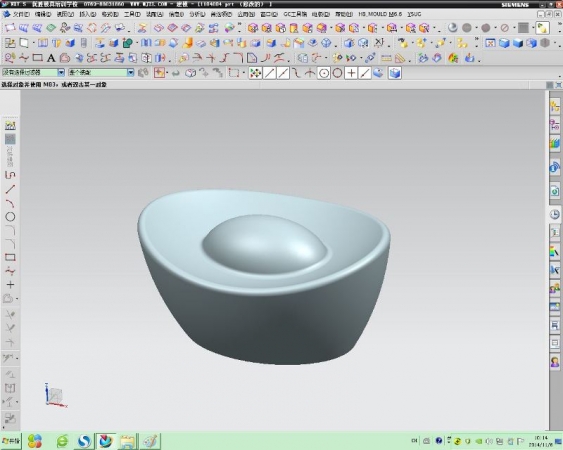Click the gray no-entry circle icon

click(x=504, y=28)
